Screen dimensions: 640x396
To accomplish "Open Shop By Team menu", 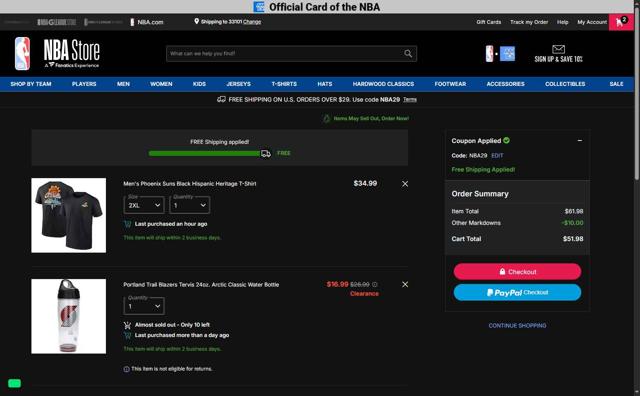I will (31, 84).
